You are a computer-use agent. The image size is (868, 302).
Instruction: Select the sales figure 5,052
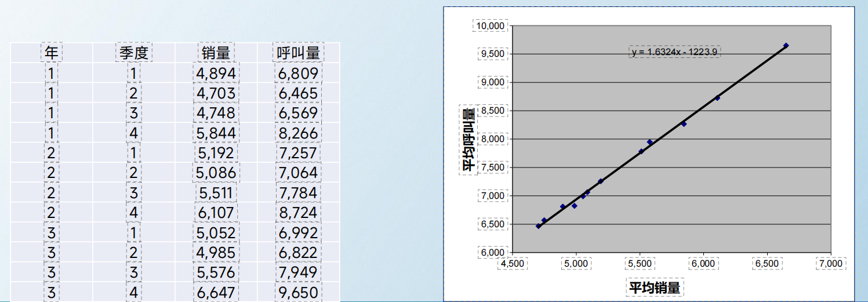[216, 232]
